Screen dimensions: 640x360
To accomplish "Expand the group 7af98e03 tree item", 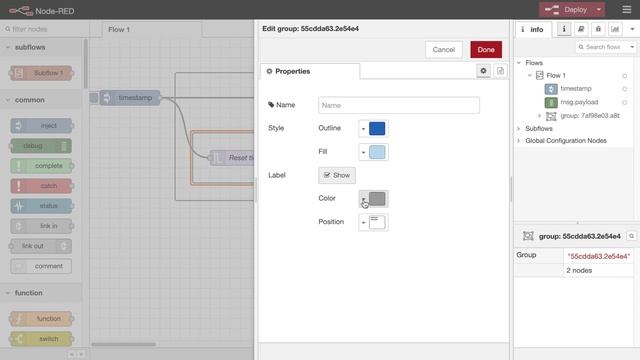I will [540, 116].
